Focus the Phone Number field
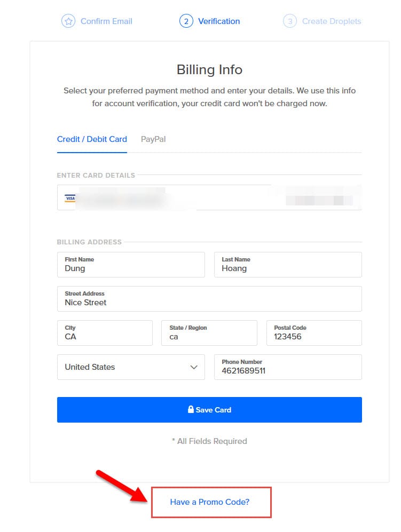401x532 pixels. coord(288,367)
